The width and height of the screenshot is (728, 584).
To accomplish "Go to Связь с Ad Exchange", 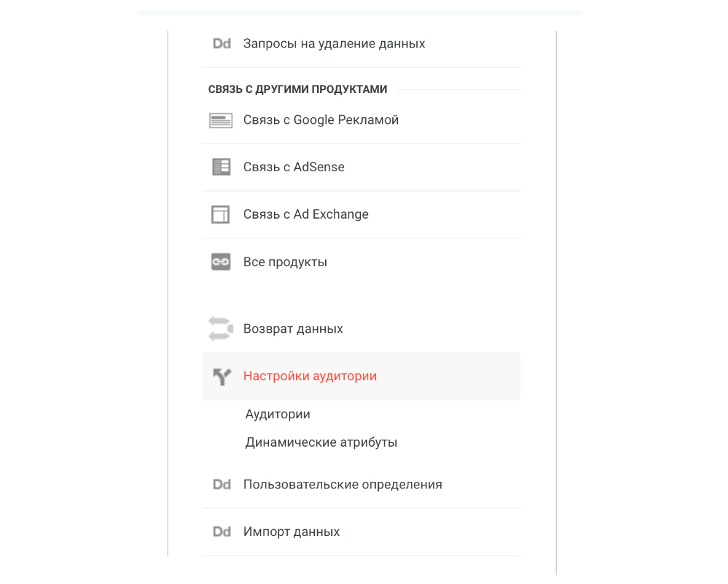I will 361,215.
